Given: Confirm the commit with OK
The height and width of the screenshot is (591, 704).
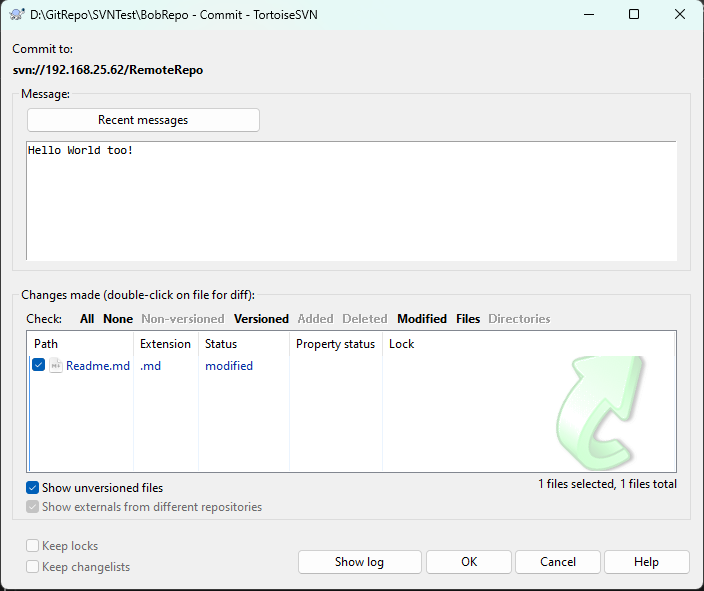Looking at the screenshot, I should tap(469, 562).
